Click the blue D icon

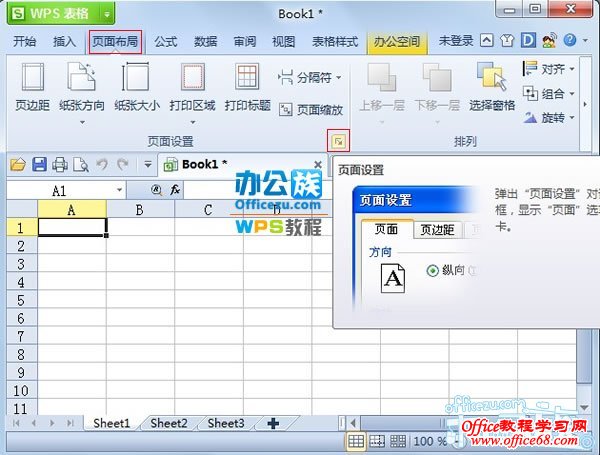coord(528,40)
